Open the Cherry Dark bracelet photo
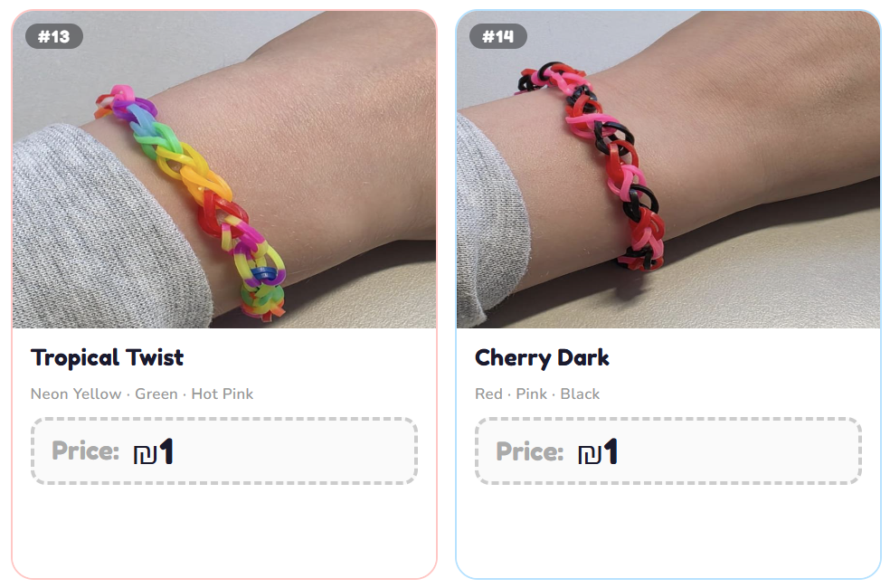Image resolution: width=890 pixels, height=588 pixels. click(668, 170)
